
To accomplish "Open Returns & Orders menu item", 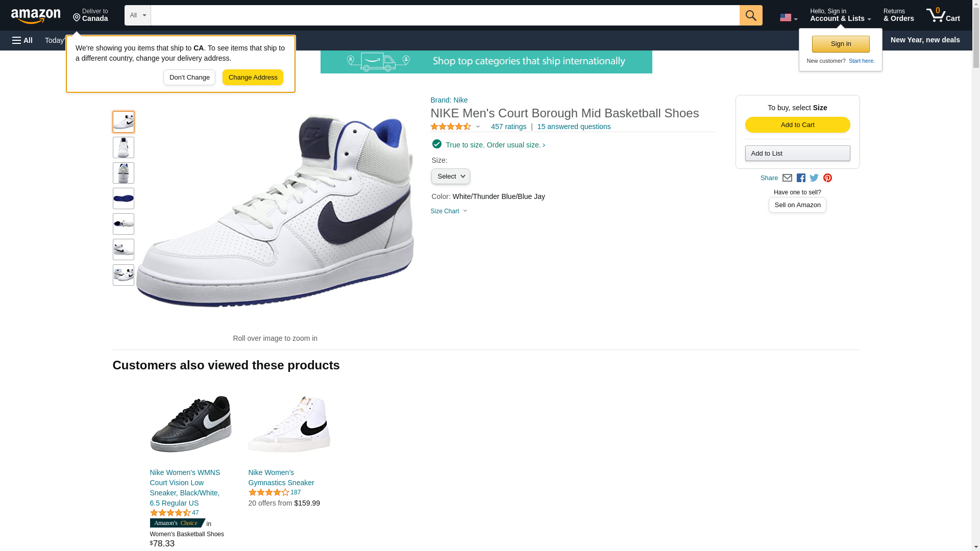I will pos(898,15).
